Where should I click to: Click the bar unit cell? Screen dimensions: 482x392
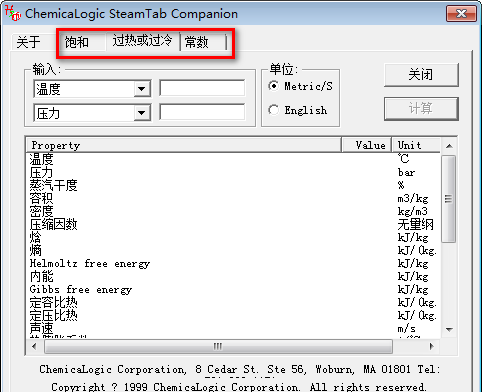406,172
